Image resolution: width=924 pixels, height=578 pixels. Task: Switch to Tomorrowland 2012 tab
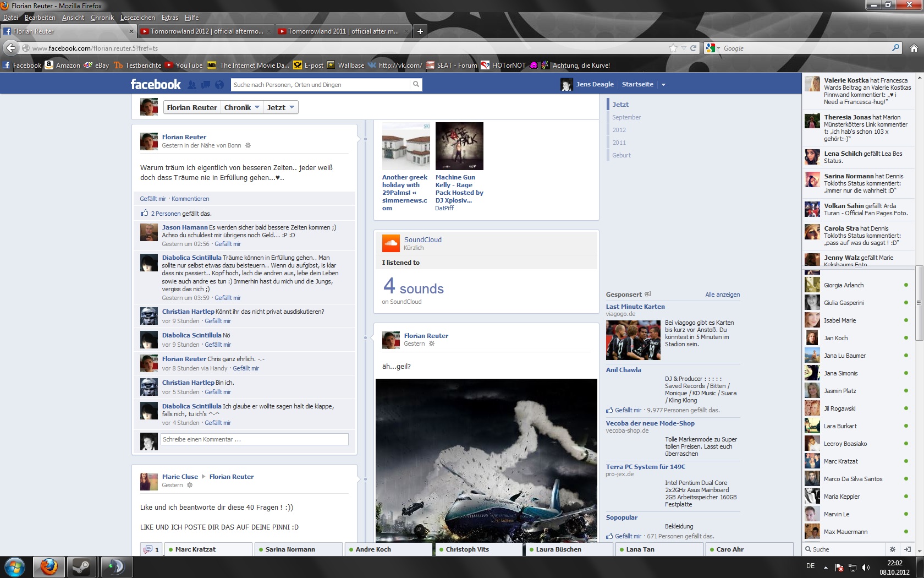(x=206, y=31)
